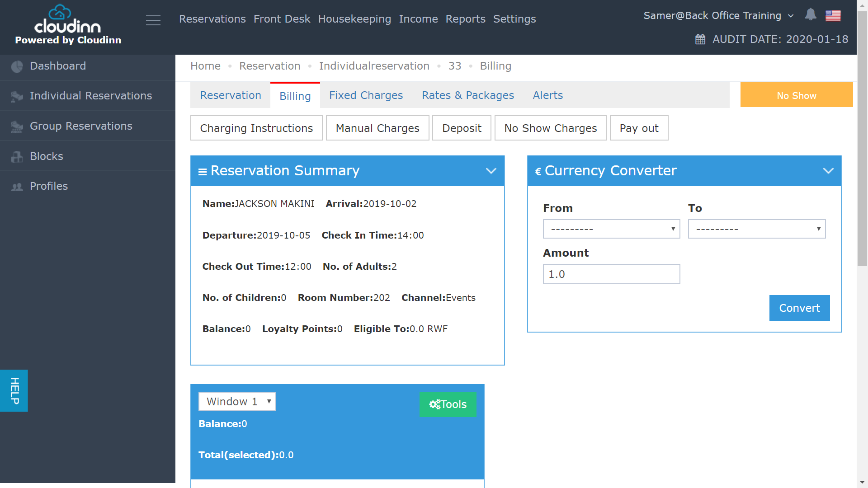Click the Profiles people icon
Image resolution: width=868 pixels, height=488 pixels.
point(17,187)
